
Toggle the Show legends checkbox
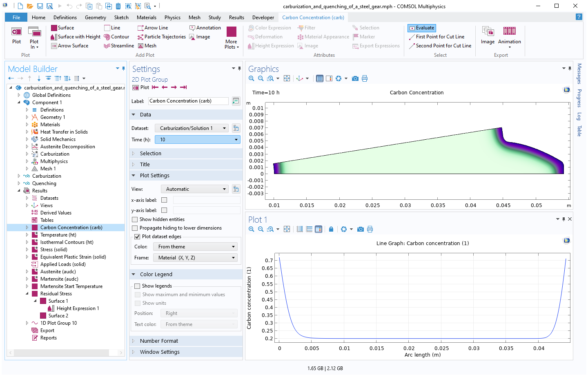pyautogui.click(x=137, y=286)
